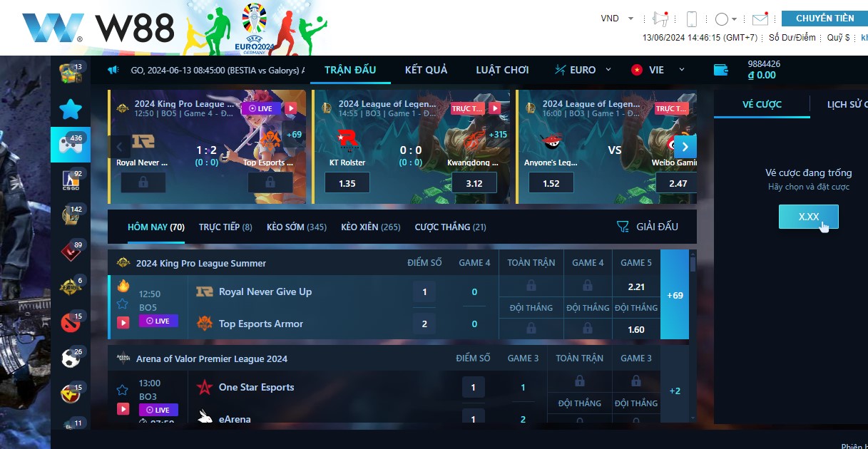Screen dimensions: 868x449
Task: Switch to the KẾT QUẢ tab
Action: click(x=426, y=69)
